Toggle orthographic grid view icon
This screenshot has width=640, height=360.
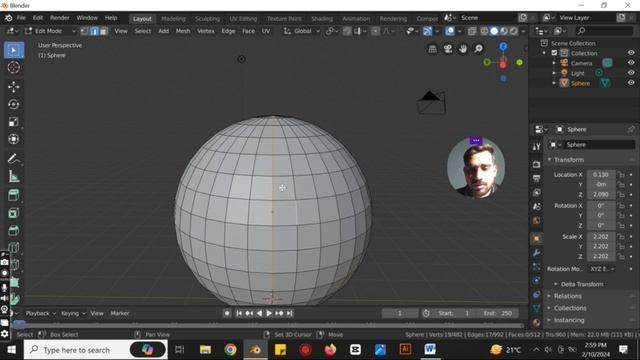[x=433, y=49]
